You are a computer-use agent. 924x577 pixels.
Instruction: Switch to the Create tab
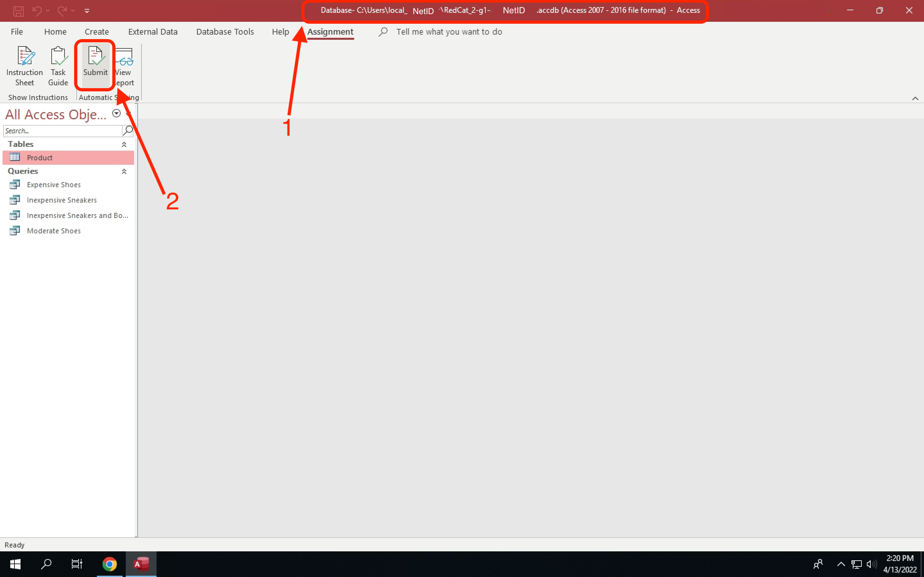(x=97, y=32)
